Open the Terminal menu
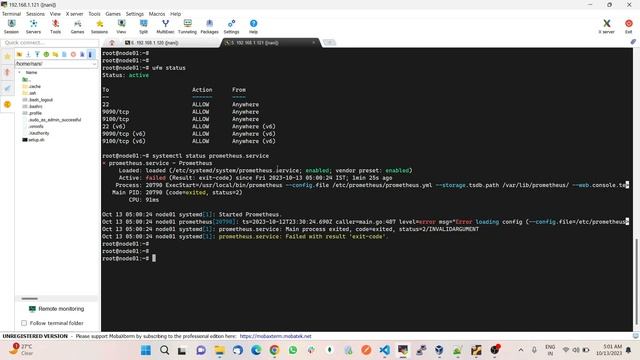This screenshot has height=360, width=640. [x=11, y=14]
